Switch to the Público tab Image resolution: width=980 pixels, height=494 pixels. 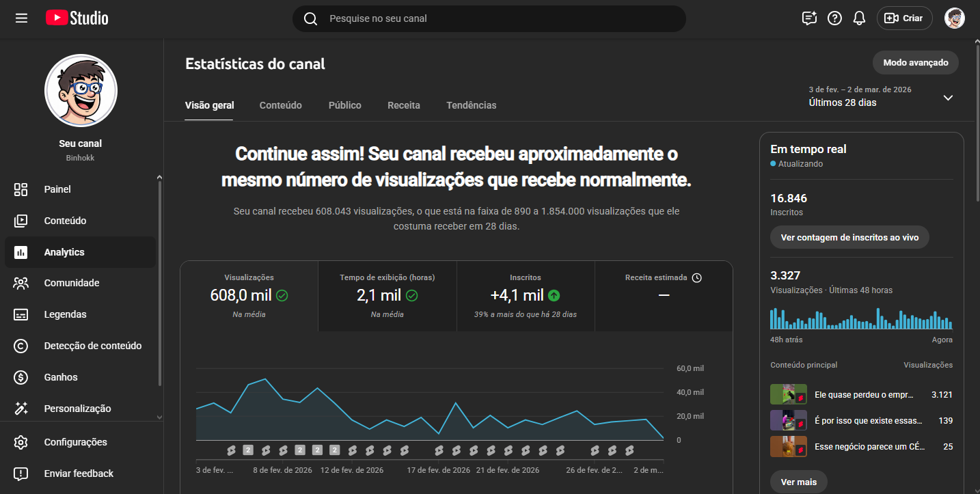345,105
